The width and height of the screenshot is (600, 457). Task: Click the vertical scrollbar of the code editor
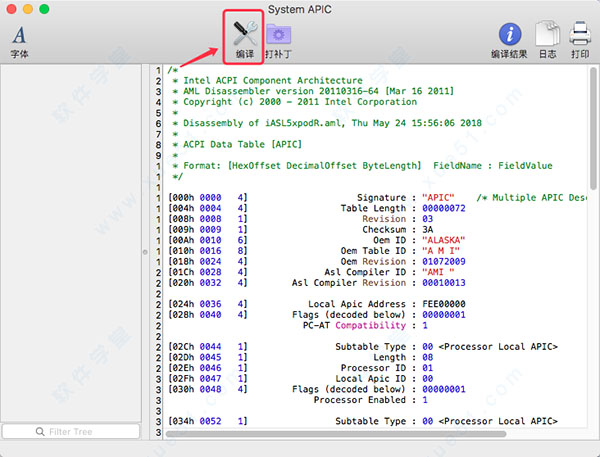coord(593,128)
